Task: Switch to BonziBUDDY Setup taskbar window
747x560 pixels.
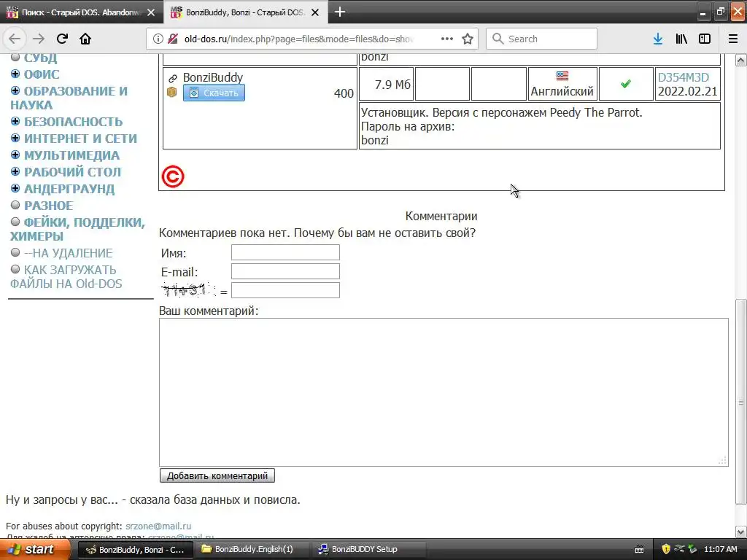Action: [369, 550]
